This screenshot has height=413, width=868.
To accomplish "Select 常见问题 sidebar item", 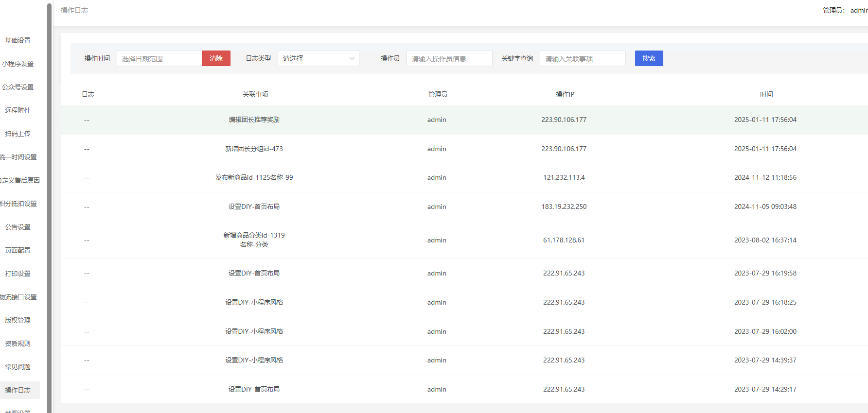I will (x=18, y=367).
